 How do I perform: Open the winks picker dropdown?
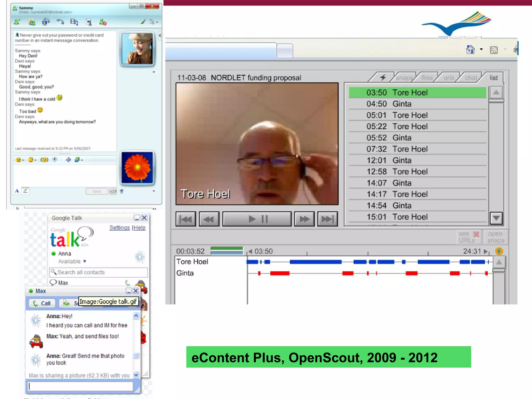tap(32, 160)
